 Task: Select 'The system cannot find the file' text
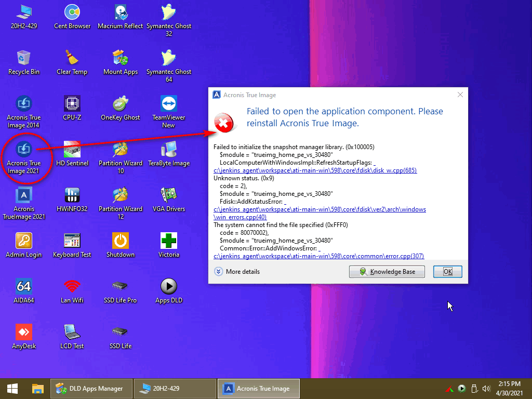[x=281, y=225]
